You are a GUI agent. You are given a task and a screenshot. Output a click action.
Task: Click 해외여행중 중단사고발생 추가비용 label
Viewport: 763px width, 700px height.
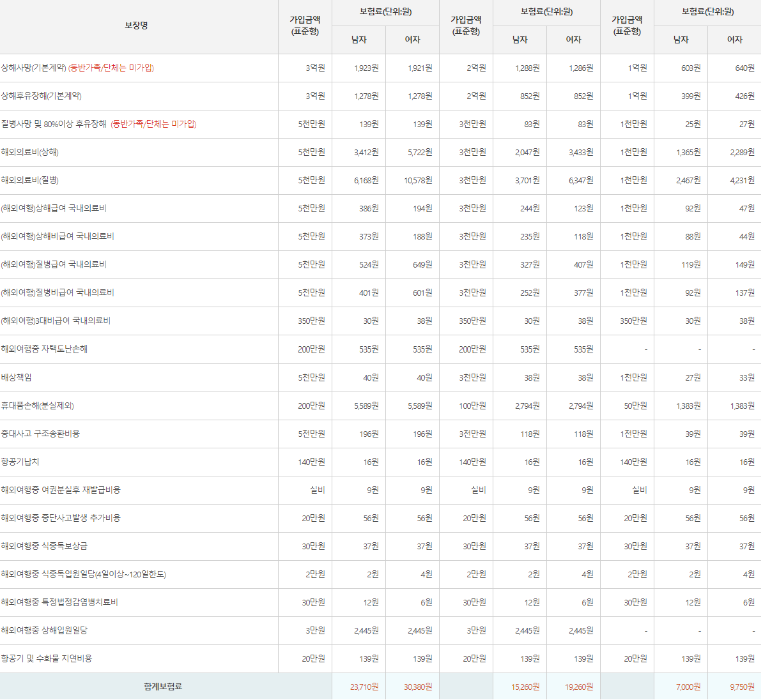pos(61,519)
